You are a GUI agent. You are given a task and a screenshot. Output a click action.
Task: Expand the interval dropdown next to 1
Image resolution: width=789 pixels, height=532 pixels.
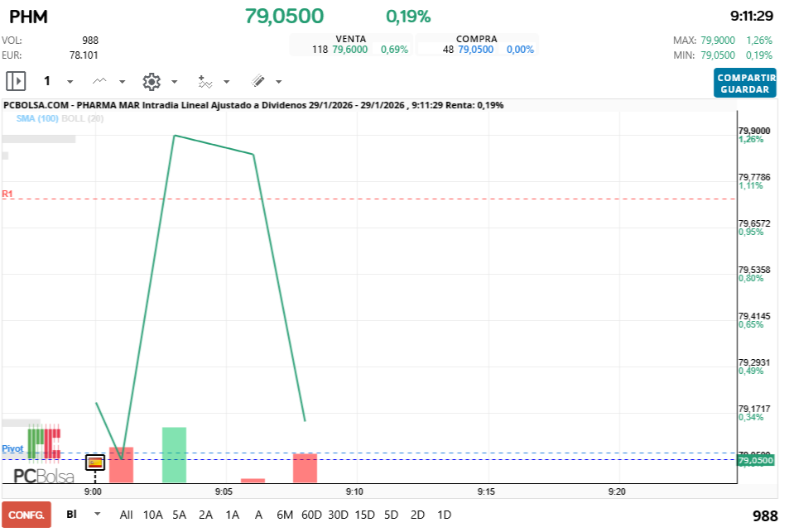(70, 82)
